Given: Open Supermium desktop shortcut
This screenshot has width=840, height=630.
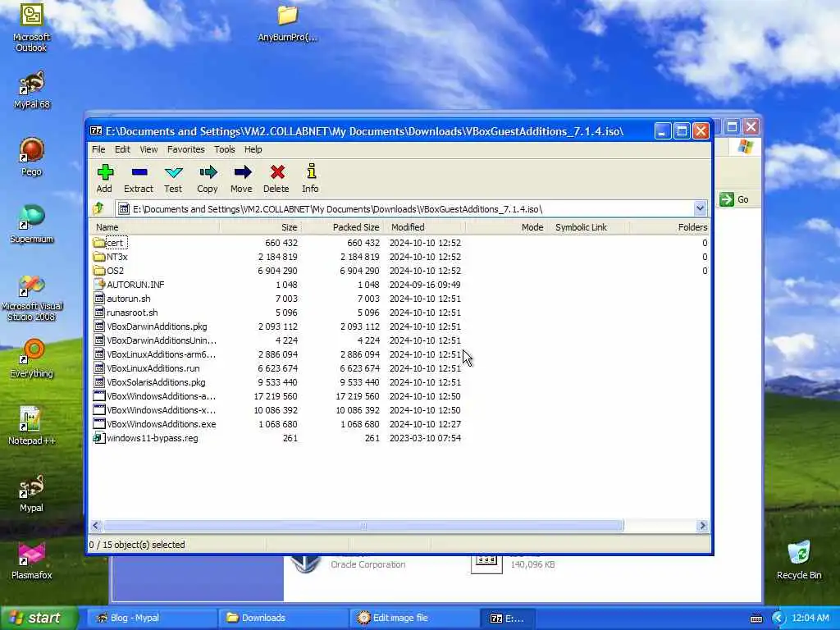Looking at the screenshot, I should [32, 224].
